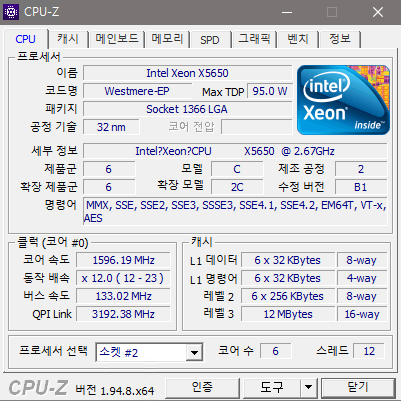Click the version text 1.94.8.x64
The width and height of the screenshot is (401, 401).
point(127,390)
